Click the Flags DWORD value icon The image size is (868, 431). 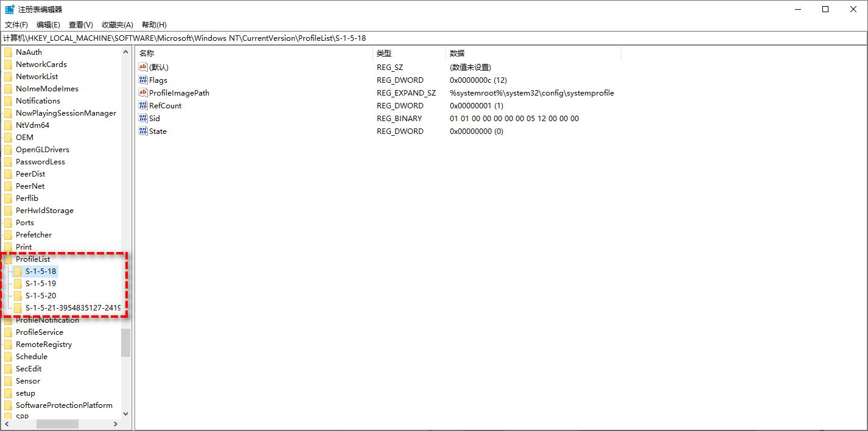click(144, 80)
